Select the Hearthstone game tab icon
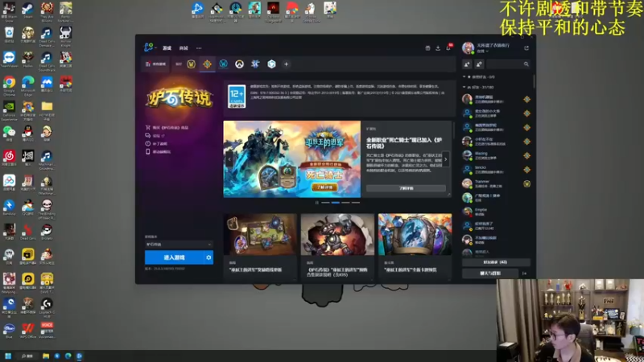Image resolution: width=644 pixels, height=362 pixels. click(208, 64)
